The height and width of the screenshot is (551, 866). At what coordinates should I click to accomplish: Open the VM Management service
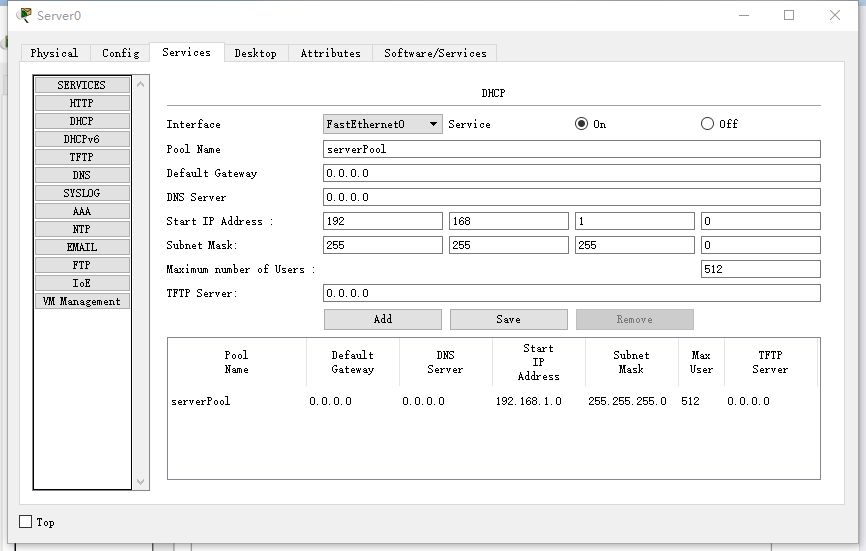(81, 301)
